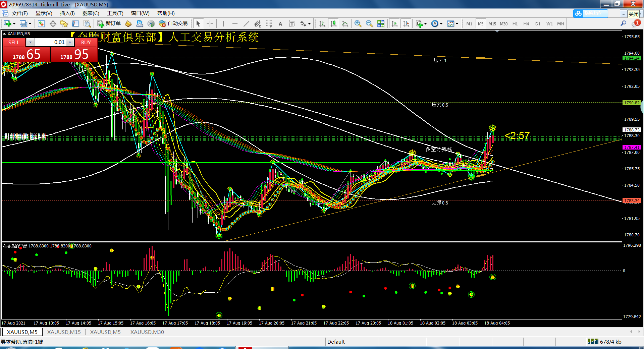Switch to M30 timeframe
Viewport: 644px width, 349px height.
click(x=503, y=24)
